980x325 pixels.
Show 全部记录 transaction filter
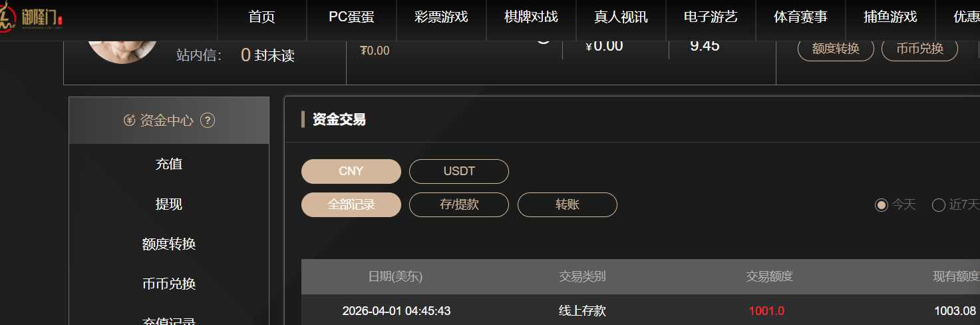click(351, 204)
